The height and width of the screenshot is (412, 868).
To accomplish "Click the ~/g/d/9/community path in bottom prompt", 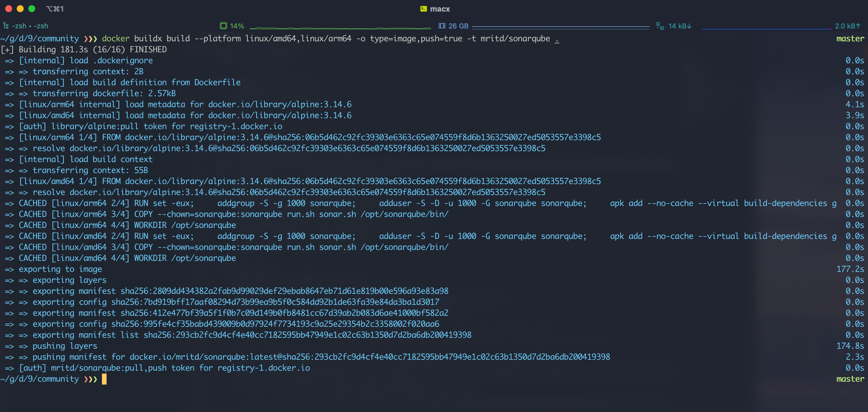I will click(40, 379).
